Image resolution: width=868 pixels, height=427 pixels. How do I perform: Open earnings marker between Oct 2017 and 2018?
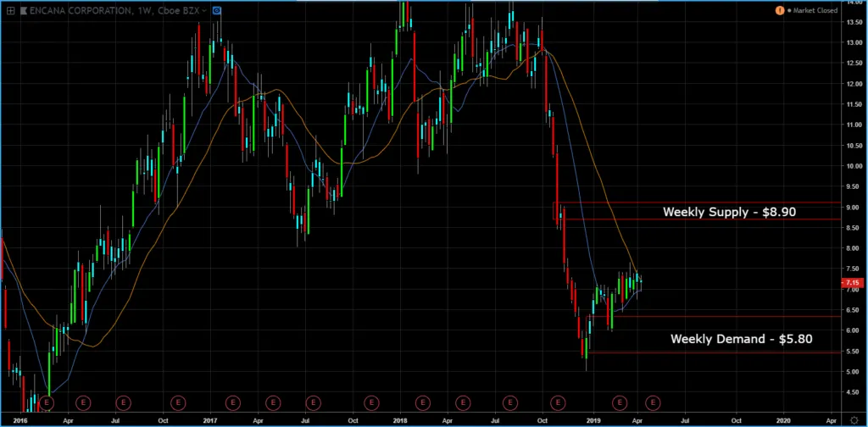pyautogui.click(x=371, y=402)
